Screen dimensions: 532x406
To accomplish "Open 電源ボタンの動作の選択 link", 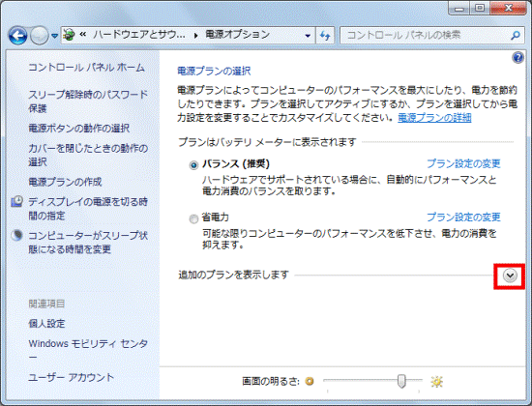I will tap(79, 129).
